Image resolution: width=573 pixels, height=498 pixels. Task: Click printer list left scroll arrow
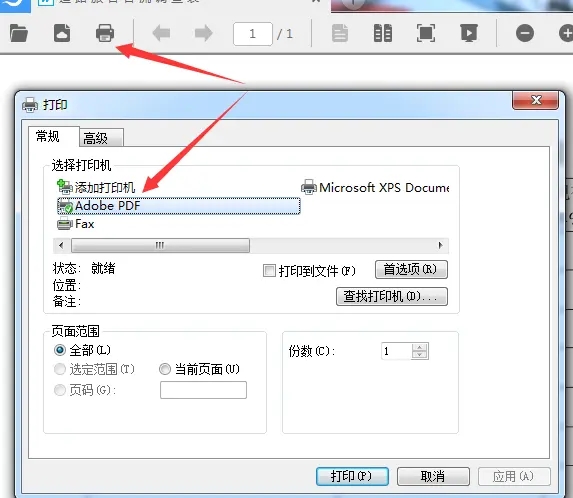click(61, 245)
